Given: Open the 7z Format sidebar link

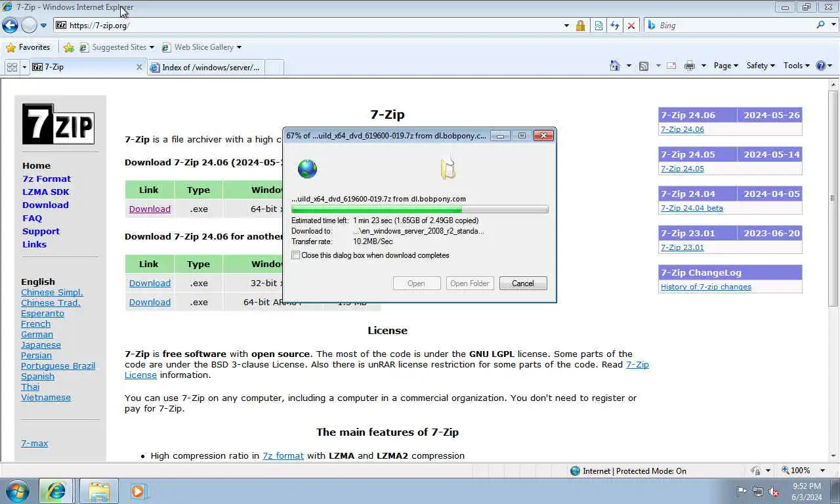Looking at the screenshot, I should tap(47, 178).
